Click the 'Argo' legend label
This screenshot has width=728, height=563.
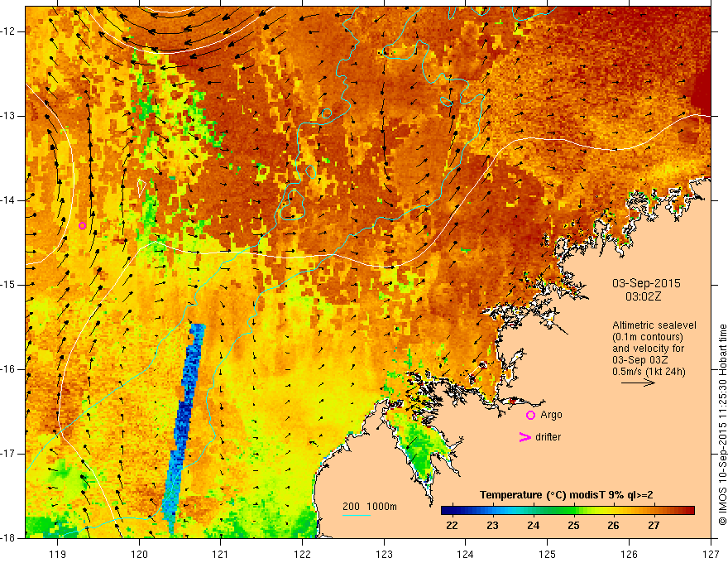click(551, 415)
